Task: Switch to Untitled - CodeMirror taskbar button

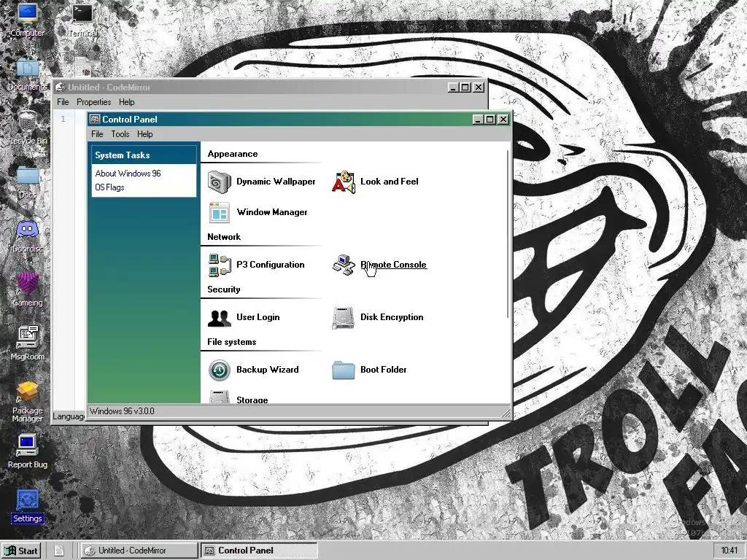Action: point(139,551)
